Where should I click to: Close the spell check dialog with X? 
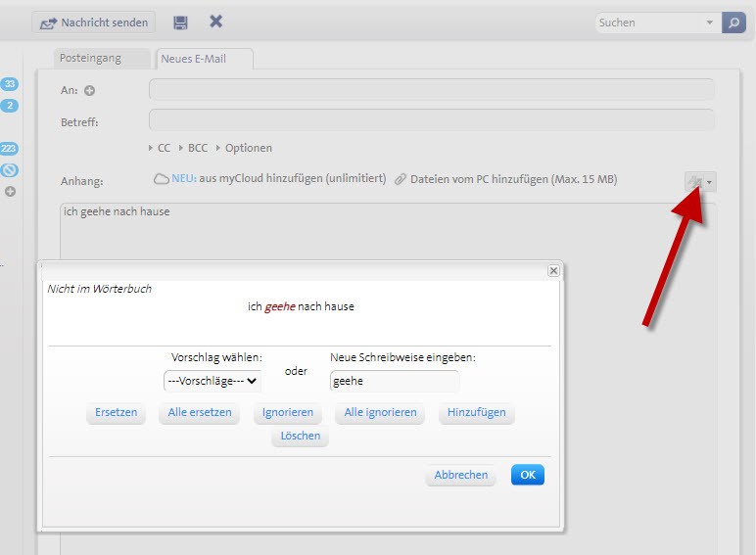click(553, 270)
